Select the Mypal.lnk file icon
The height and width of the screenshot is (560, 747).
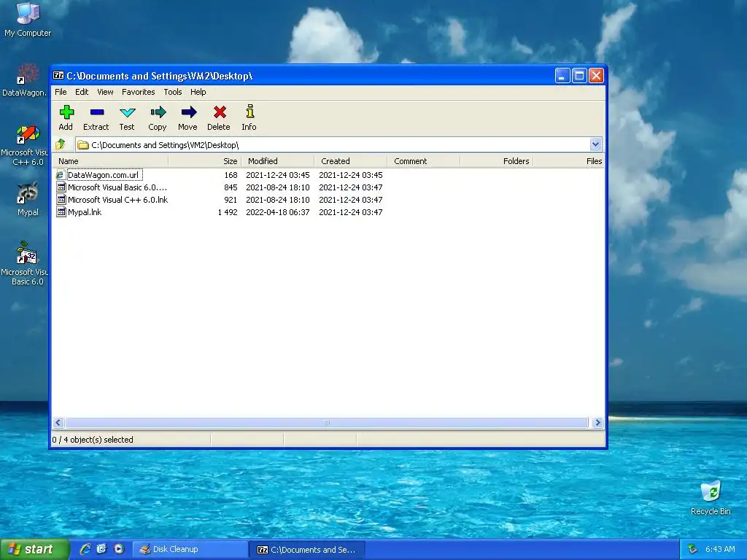point(61,212)
